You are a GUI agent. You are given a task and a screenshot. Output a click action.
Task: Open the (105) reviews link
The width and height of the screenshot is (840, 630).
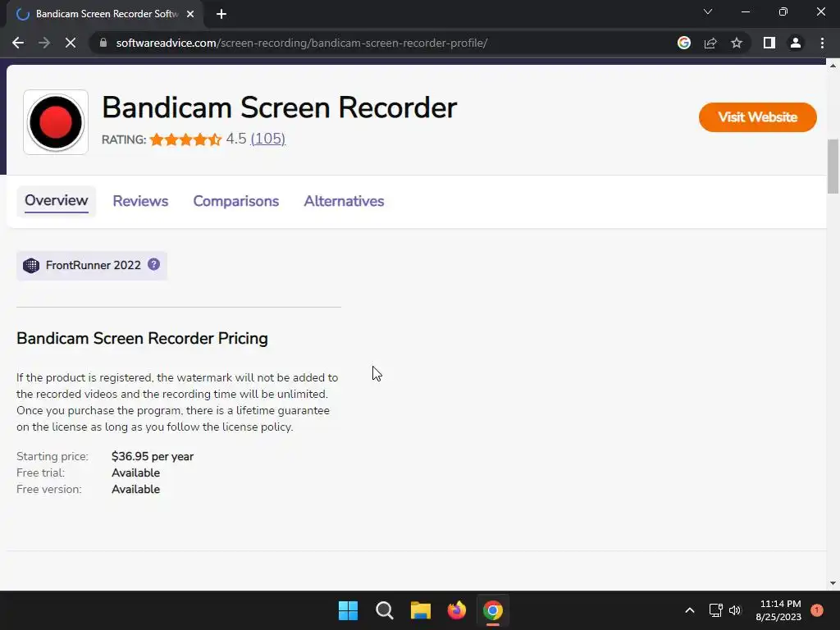[268, 139]
